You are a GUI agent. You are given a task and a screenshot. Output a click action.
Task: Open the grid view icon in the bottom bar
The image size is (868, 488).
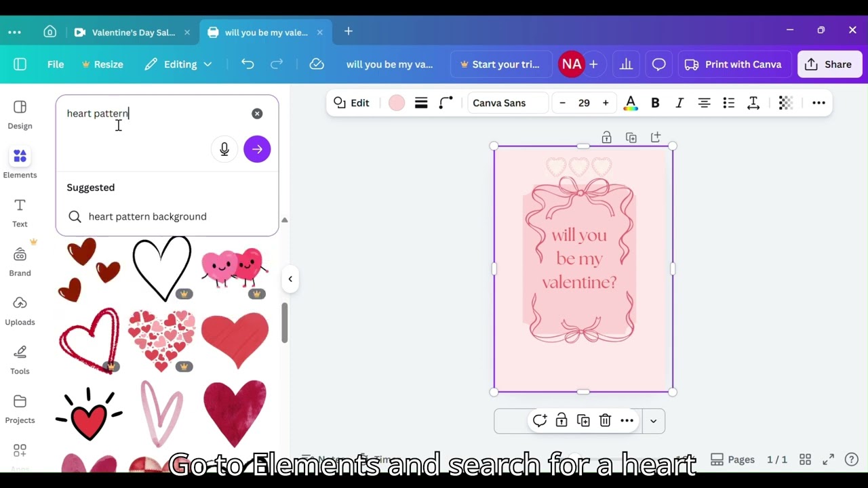pyautogui.click(x=805, y=460)
